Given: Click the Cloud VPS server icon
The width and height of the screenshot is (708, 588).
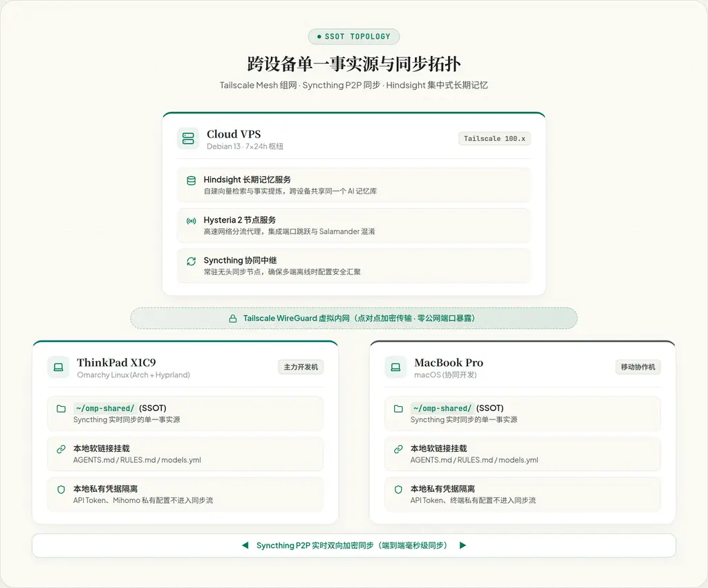Looking at the screenshot, I should pos(188,139).
